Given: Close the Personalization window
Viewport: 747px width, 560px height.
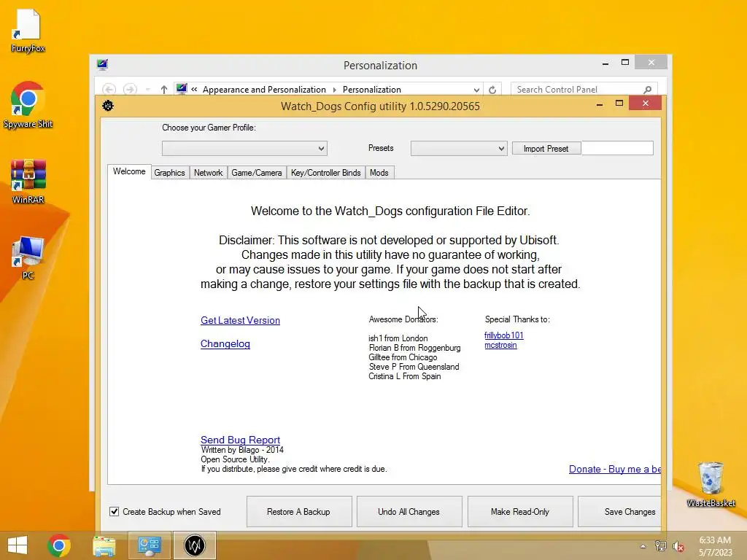Looking at the screenshot, I should pos(651,63).
